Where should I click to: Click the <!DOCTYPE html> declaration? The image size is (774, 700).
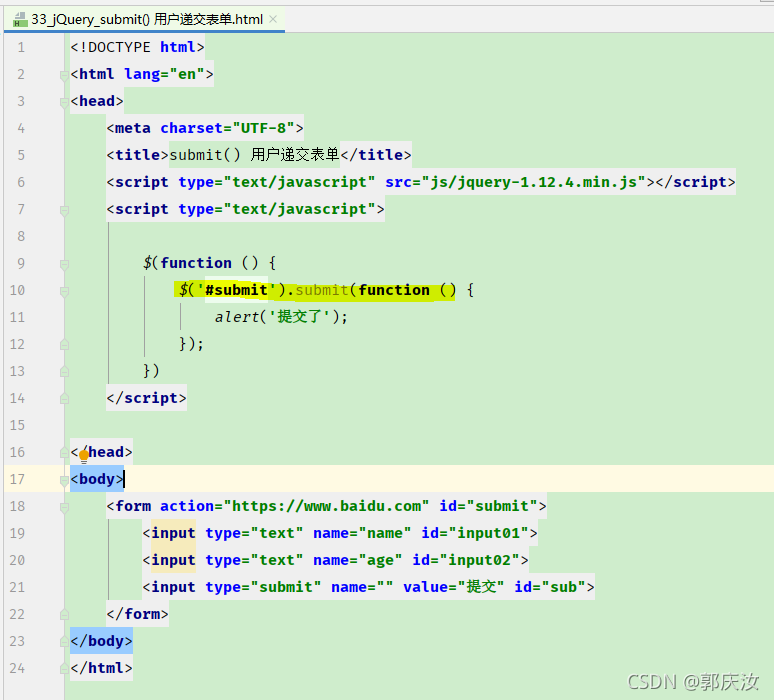tap(137, 47)
